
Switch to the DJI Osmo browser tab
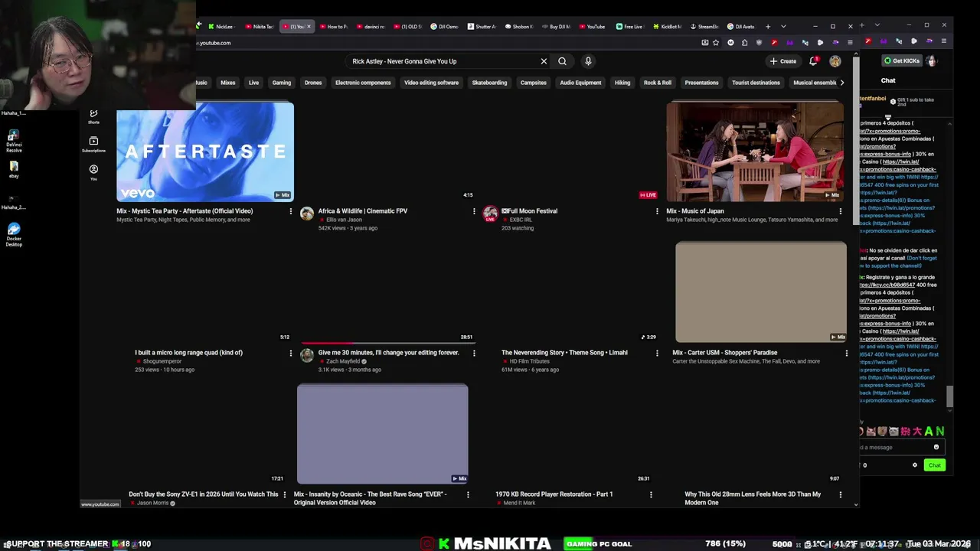(444, 27)
